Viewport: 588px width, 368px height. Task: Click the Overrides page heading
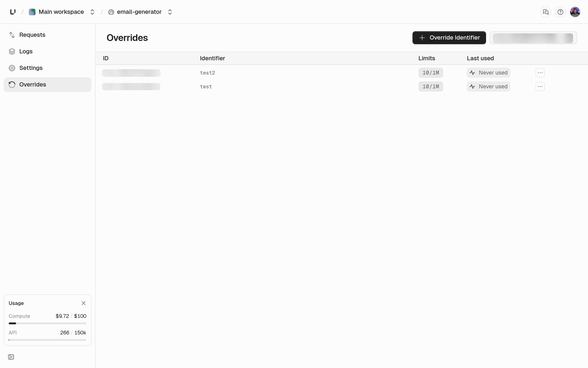(x=127, y=38)
